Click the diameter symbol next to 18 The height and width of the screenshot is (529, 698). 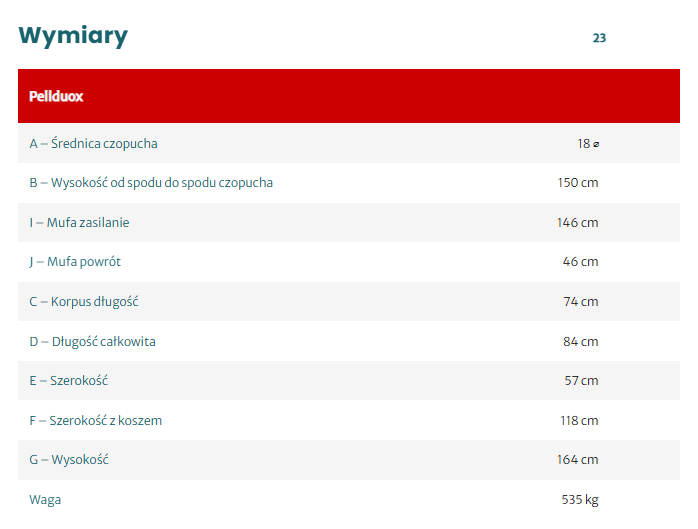tap(597, 144)
